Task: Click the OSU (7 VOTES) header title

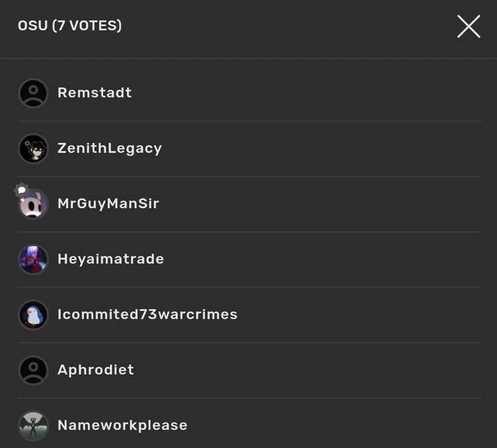Action: (69, 26)
